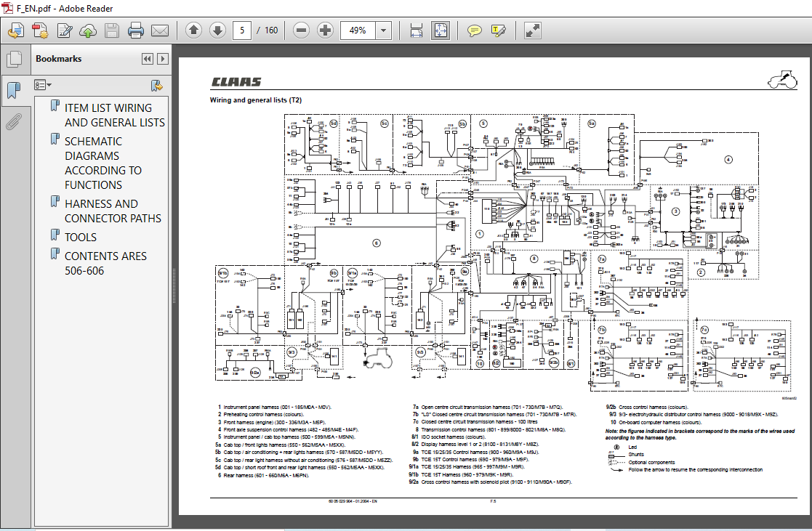Viewport: 812px width, 531px height.
Task: Open ITEM LIST WIRING AND GENERAL LISTS bookmark
Action: click(114, 115)
